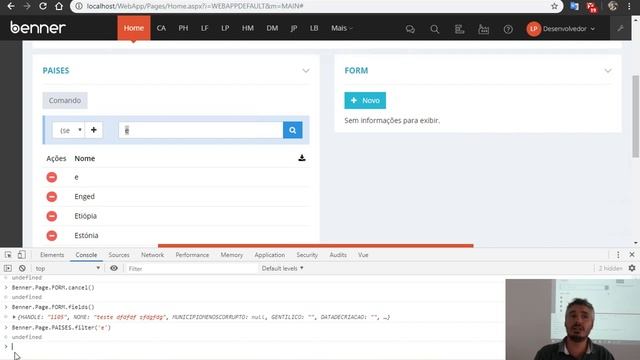Select the Etiópia country name
Image resolution: width=640 pixels, height=360 pixels.
pyautogui.click(x=86, y=216)
